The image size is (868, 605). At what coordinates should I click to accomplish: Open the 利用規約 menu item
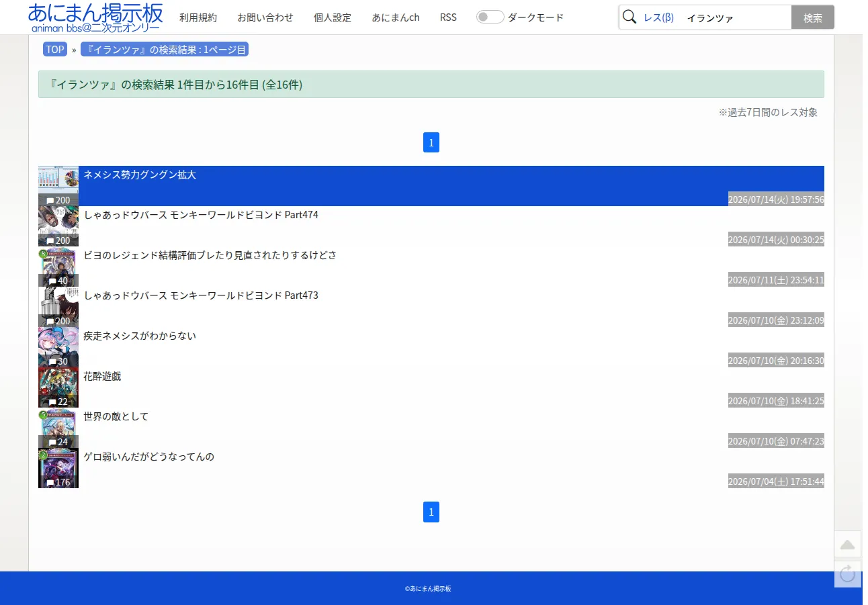click(x=198, y=17)
